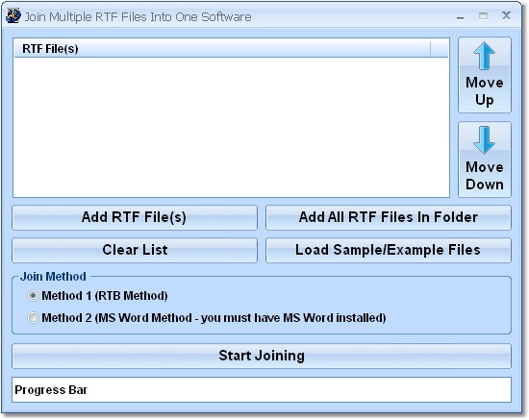The image size is (529, 420).
Task: Start Joining the RTF files
Action: click(262, 356)
